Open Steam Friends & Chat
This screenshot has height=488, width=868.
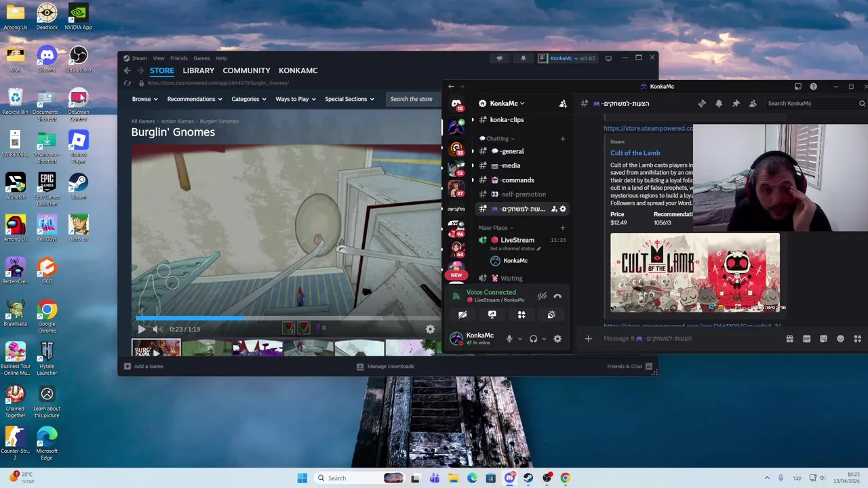tap(629, 366)
